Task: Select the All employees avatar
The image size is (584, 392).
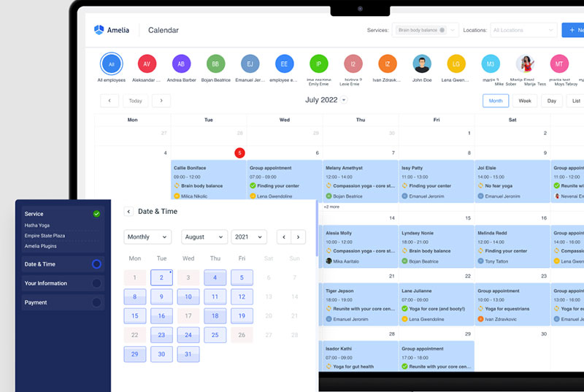Action: [112, 64]
